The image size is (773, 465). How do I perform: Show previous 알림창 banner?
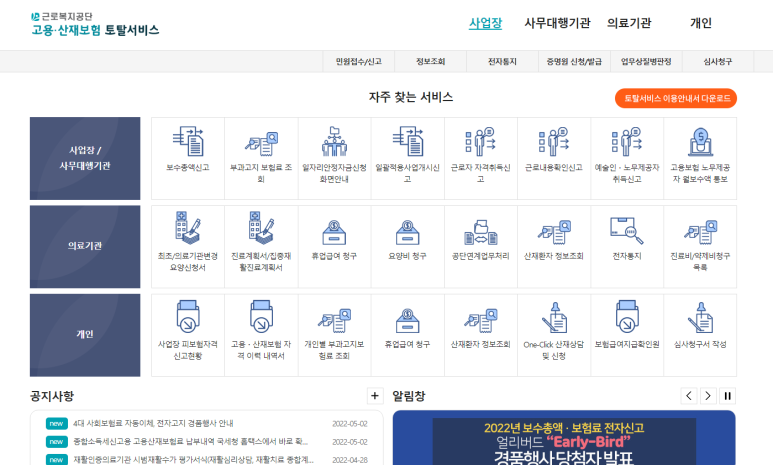(689, 395)
